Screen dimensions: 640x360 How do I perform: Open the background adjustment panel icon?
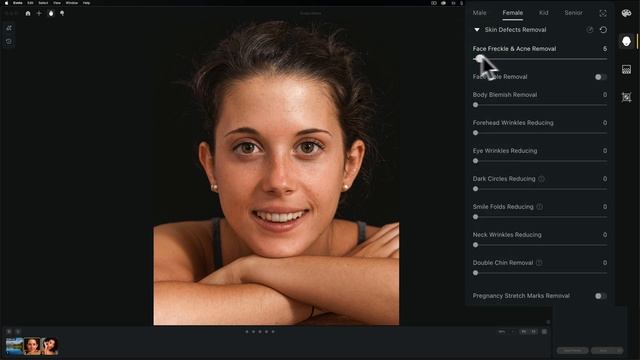click(626, 69)
